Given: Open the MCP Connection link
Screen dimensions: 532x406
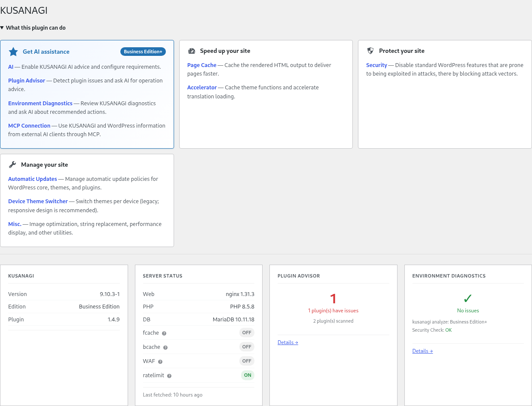Looking at the screenshot, I should (x=29, y=125).
